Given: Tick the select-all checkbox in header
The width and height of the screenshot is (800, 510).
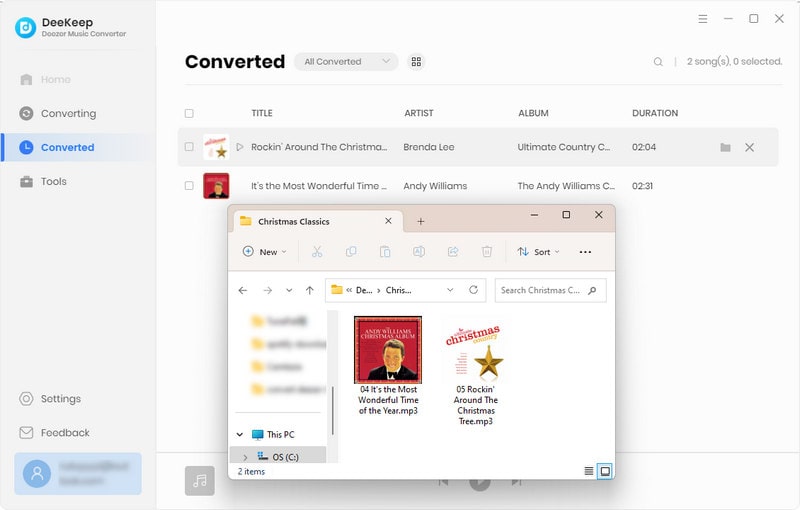Looking at the screenshot, I should pyautogui.click(x=189, y=113).
